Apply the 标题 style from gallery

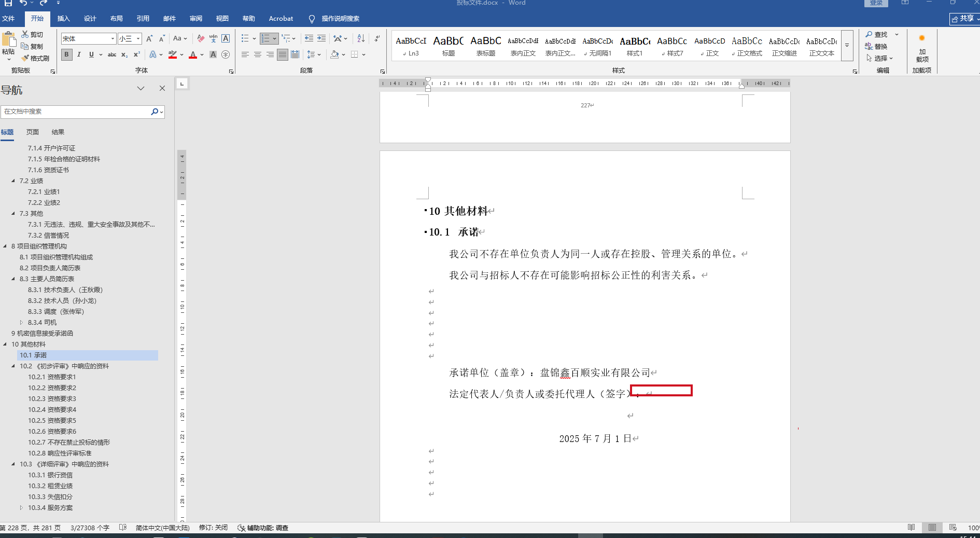tap(448, 46)
